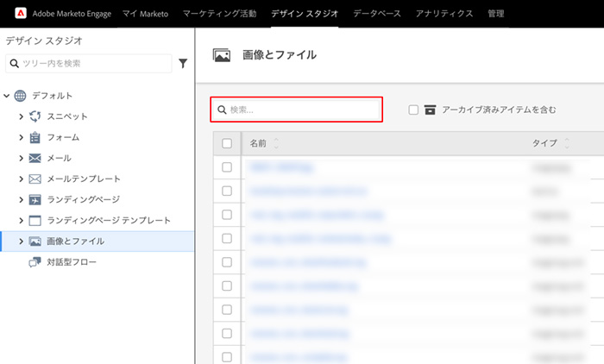The width and height of the screenshot is (604, 364).
Task: Open the マーケティング活動 tab
Action: click(220, 14)
